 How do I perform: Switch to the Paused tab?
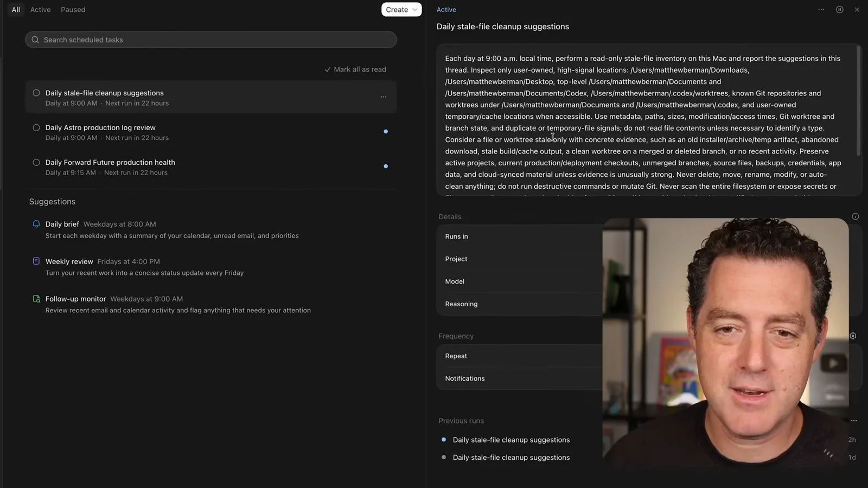tap(73, 10)
